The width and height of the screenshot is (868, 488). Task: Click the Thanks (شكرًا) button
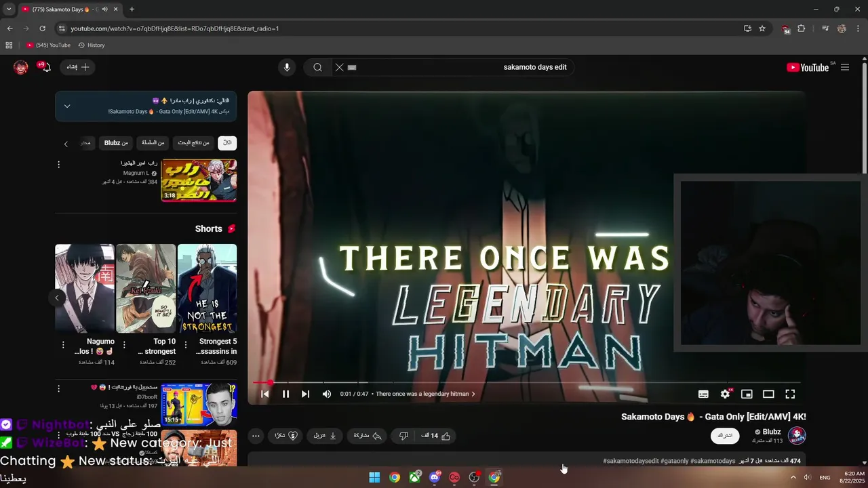coord(286,436)
